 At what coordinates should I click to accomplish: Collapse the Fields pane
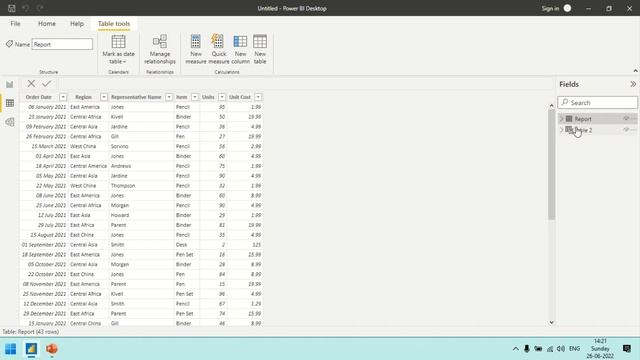(x=633, y=84)
